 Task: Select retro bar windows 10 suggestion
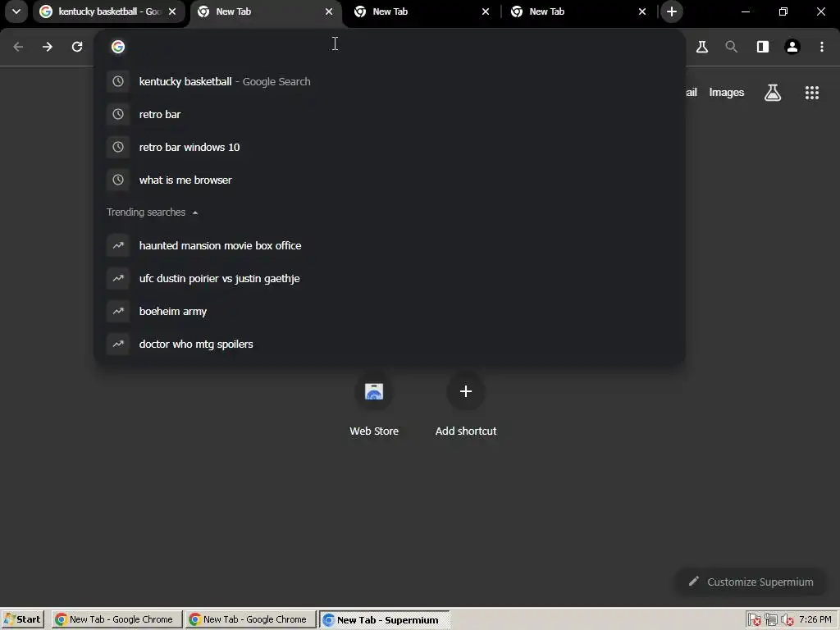(x=390, y=148)
